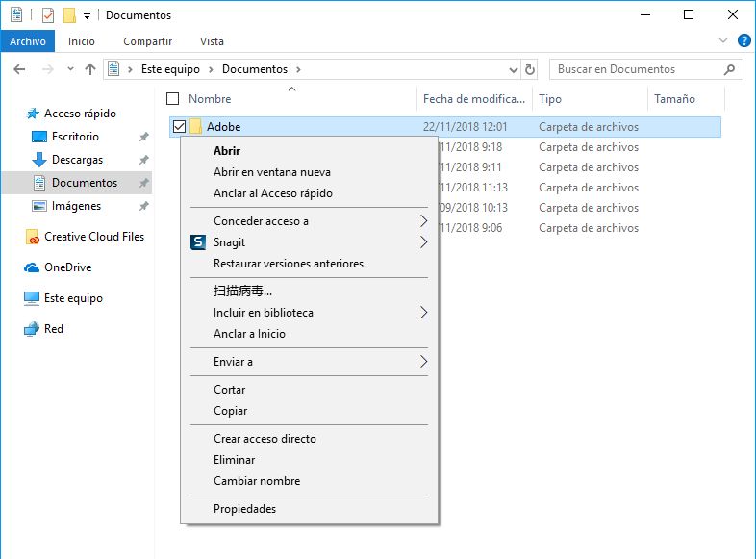Image resolution: width=756 pixels, height=559 pixels.
Task: Click the Snagit icon in context menu
Action: (x=198, y=242)
